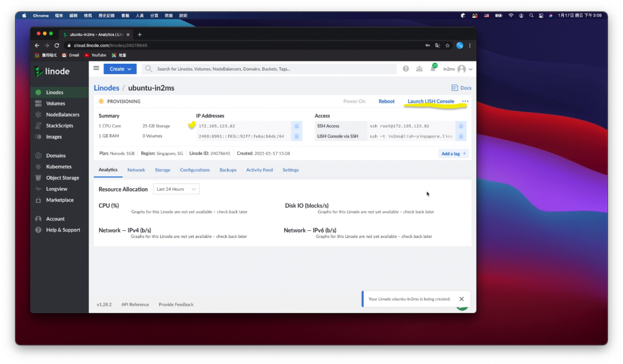Copy SSH Access command
Viewport: 623px width, 364px height.
tap(460, 126)
